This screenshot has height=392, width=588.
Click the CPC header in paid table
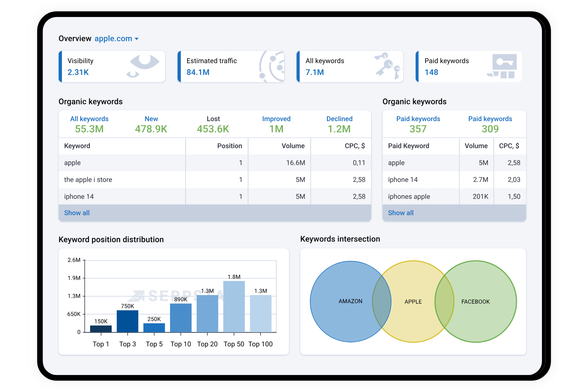point(509,146)
